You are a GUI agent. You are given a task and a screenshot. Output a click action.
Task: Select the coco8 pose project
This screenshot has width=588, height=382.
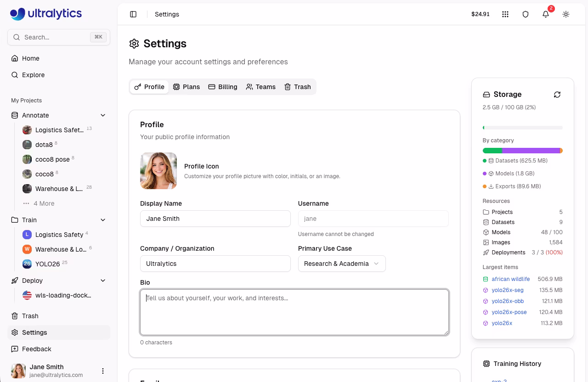pos(52,159)
